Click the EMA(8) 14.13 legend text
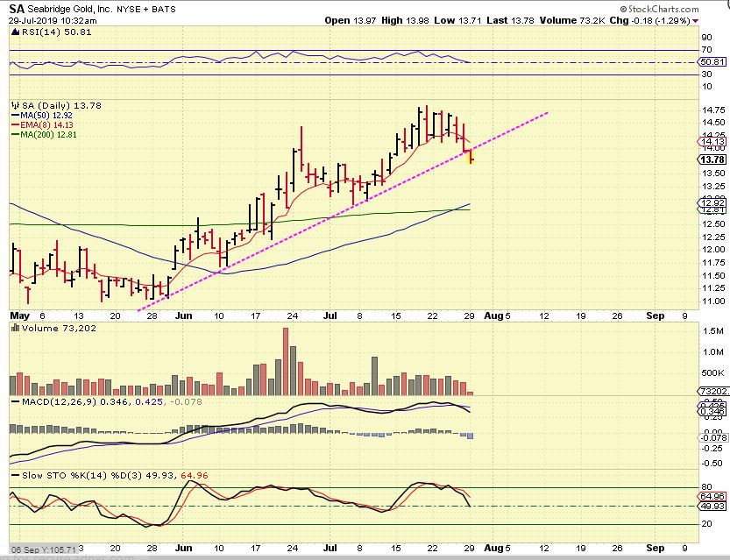The width and height of the screenshot is (730, 560). [46, 125]
